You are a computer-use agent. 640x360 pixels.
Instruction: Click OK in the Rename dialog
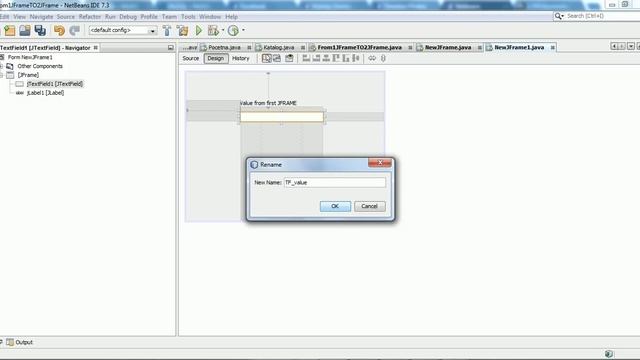point(335,206)
